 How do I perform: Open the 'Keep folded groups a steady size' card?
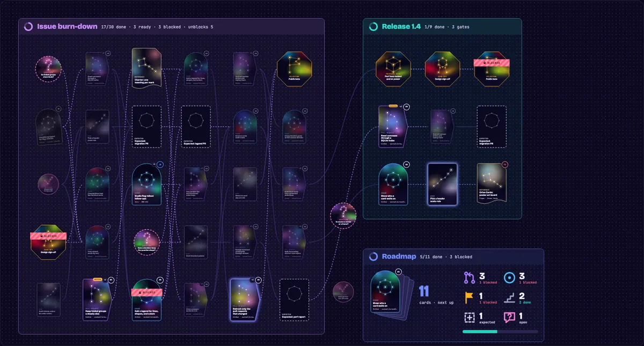[x=97, y=300]
